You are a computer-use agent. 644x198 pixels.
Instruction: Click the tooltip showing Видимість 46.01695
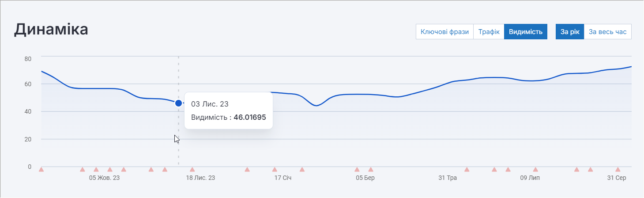coord(228,110)
